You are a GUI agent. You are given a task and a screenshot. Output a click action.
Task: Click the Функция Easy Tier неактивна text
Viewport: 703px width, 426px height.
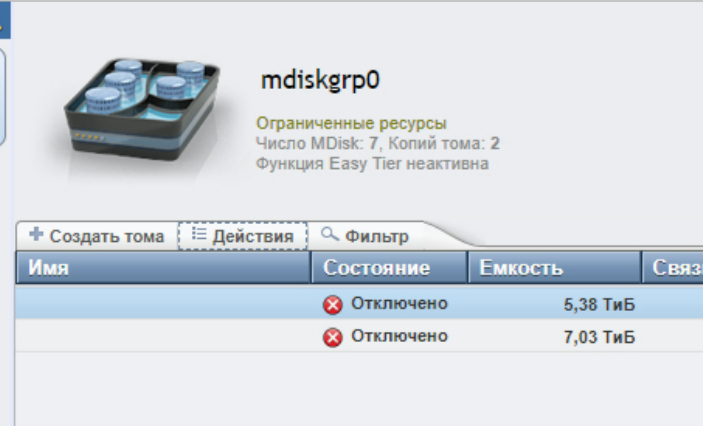[372, 164]
